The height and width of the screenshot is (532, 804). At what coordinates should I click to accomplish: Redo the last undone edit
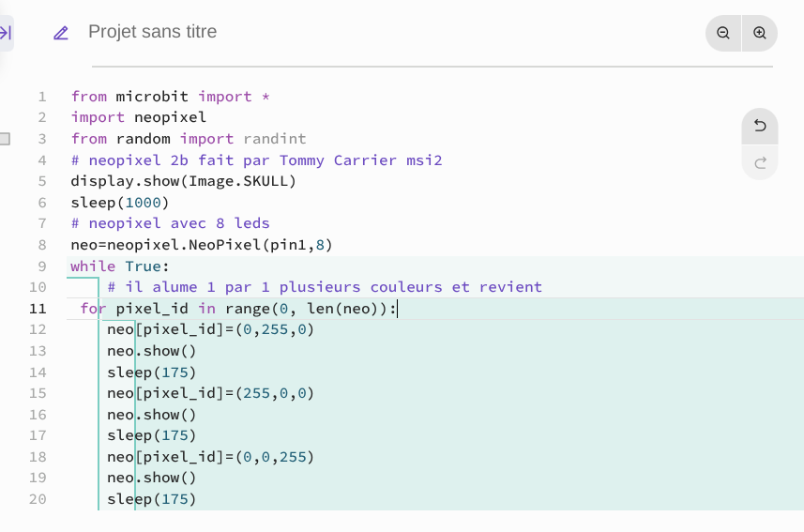(x=760, y=163)
